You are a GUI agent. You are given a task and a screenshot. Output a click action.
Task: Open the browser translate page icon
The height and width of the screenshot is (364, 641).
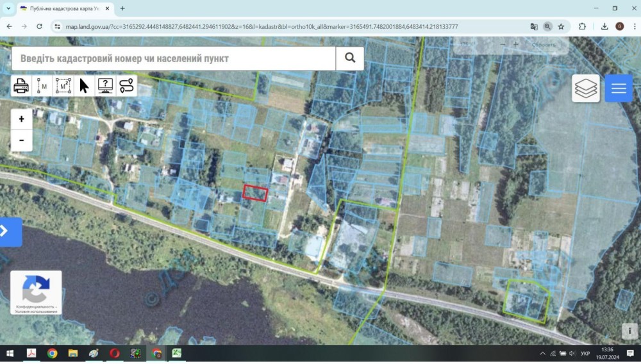(x=534, y=26)
